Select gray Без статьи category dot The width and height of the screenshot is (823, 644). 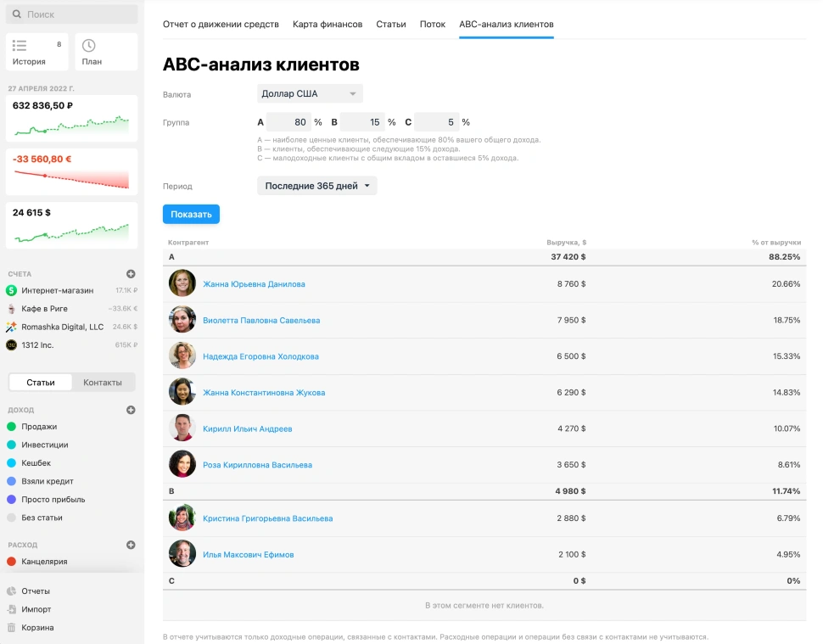(12, 518)
